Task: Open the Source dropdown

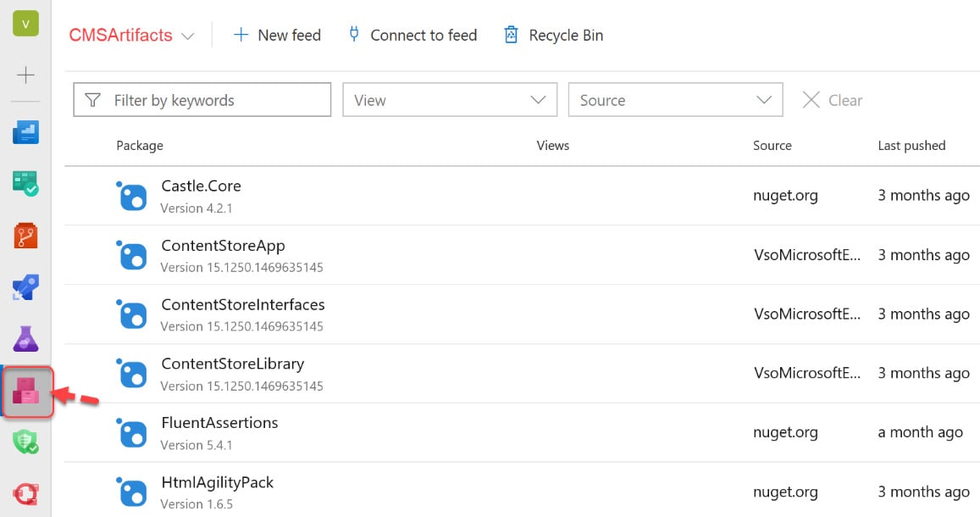Action: (x=676, y=100)
